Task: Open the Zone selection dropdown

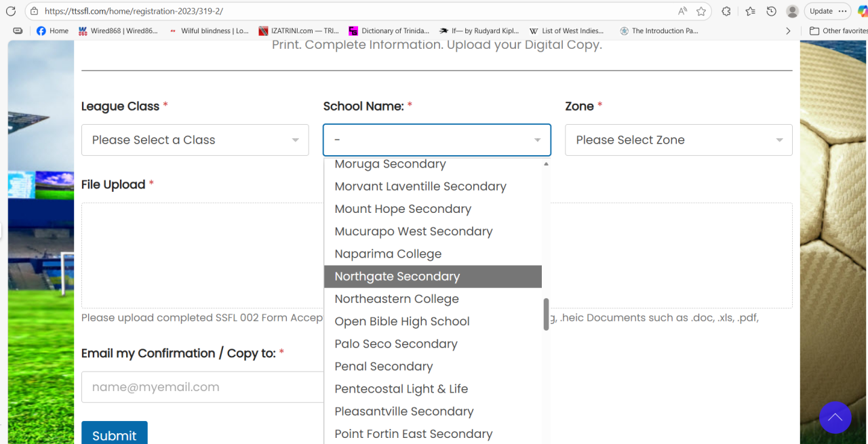Action: point(678,140)
